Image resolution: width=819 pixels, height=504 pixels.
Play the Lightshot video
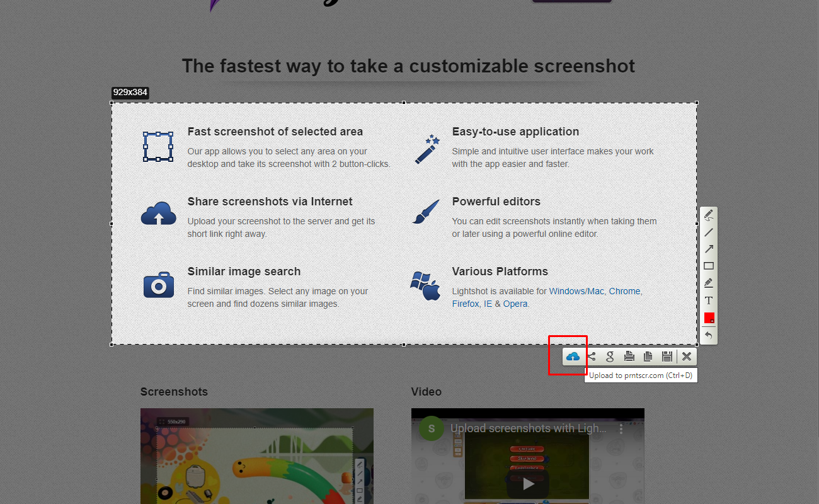pos(528,483)
